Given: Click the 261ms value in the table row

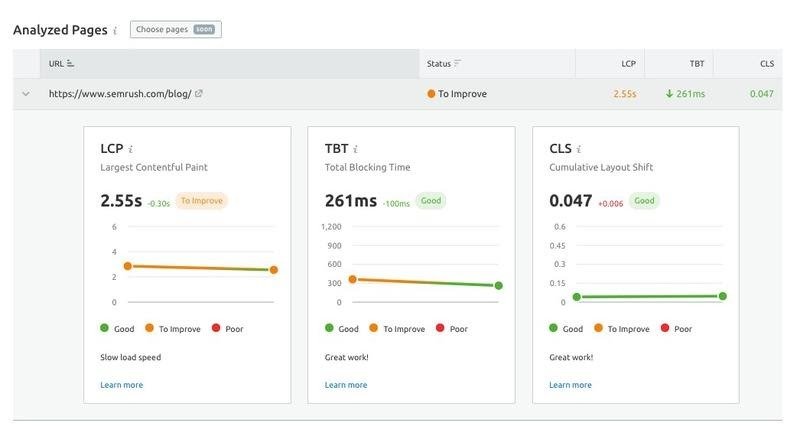Looking at the screenshot, I should pos(690,94).
